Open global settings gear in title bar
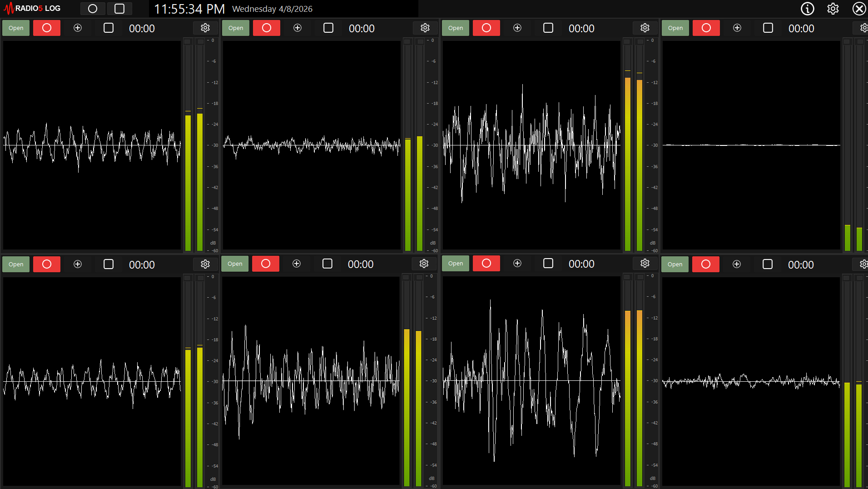The image size is (868, 489). point(833,9)
